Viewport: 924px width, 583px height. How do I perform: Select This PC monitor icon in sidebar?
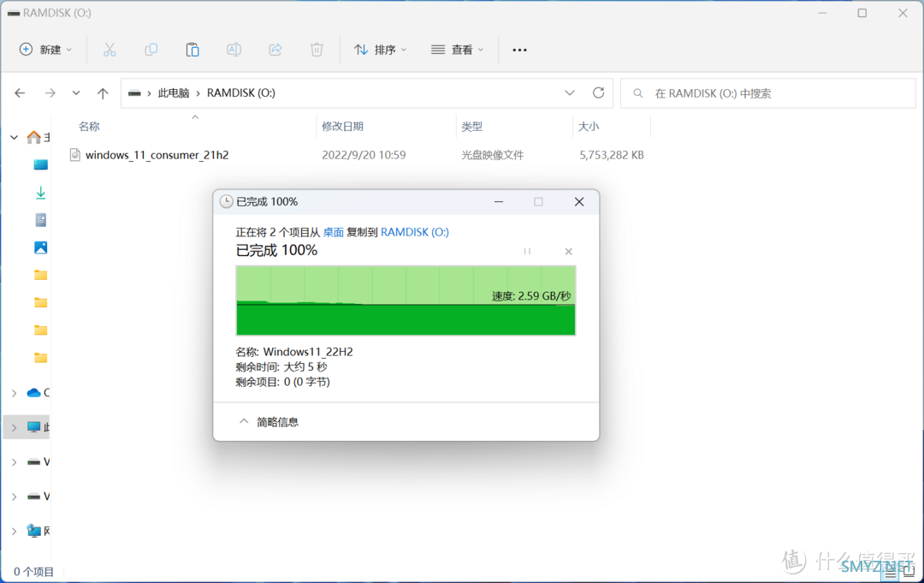click(34, 427)
